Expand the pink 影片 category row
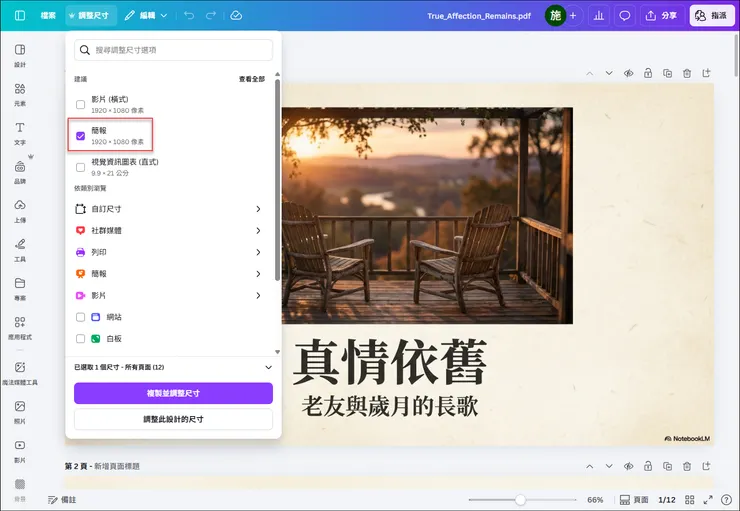 tap(168, 295)
